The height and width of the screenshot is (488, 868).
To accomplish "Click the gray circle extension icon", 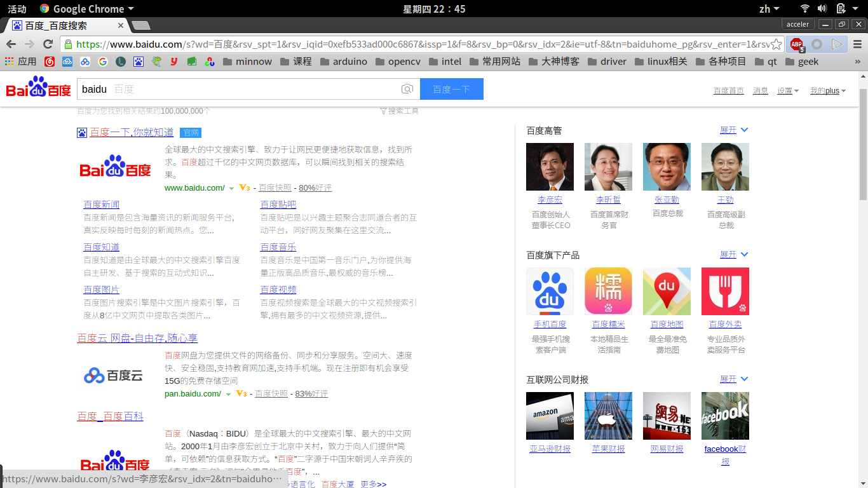I will tap(817, 44).
